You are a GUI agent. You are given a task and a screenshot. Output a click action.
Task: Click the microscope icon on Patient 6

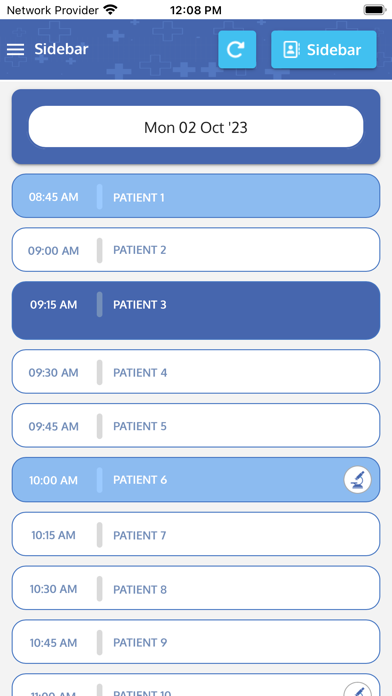click(x=357, y=480)
